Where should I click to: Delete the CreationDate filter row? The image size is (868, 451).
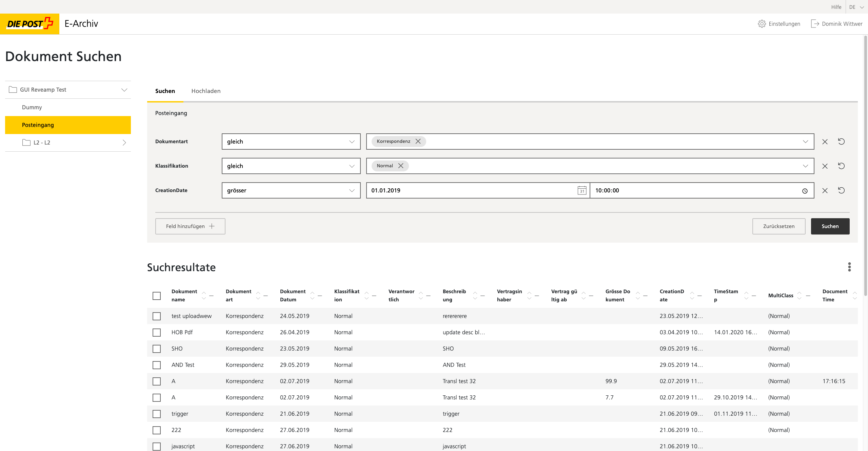click(x=825, y=190)
